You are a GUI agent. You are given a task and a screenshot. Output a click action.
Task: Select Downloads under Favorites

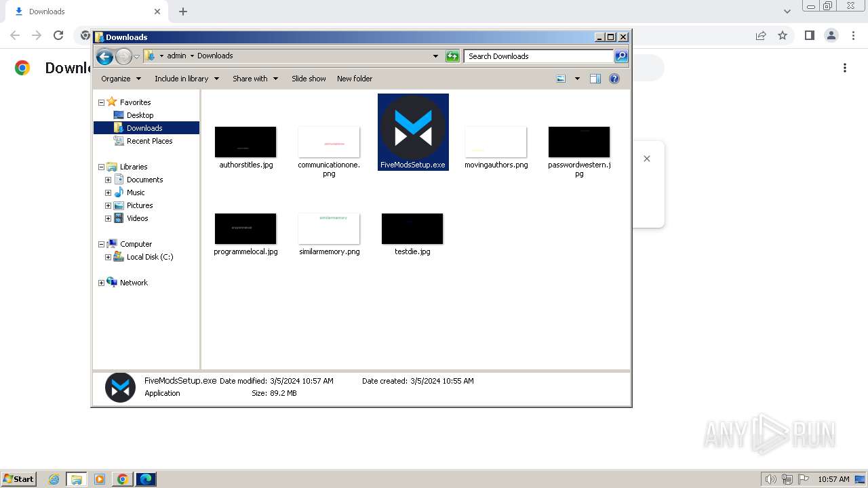146,128
